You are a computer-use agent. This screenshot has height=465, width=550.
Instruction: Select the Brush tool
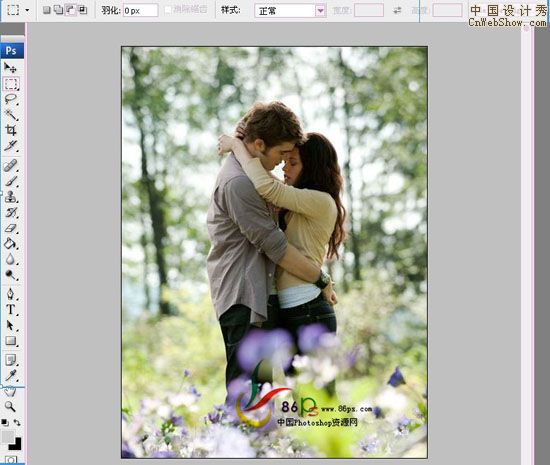[11, 181]
